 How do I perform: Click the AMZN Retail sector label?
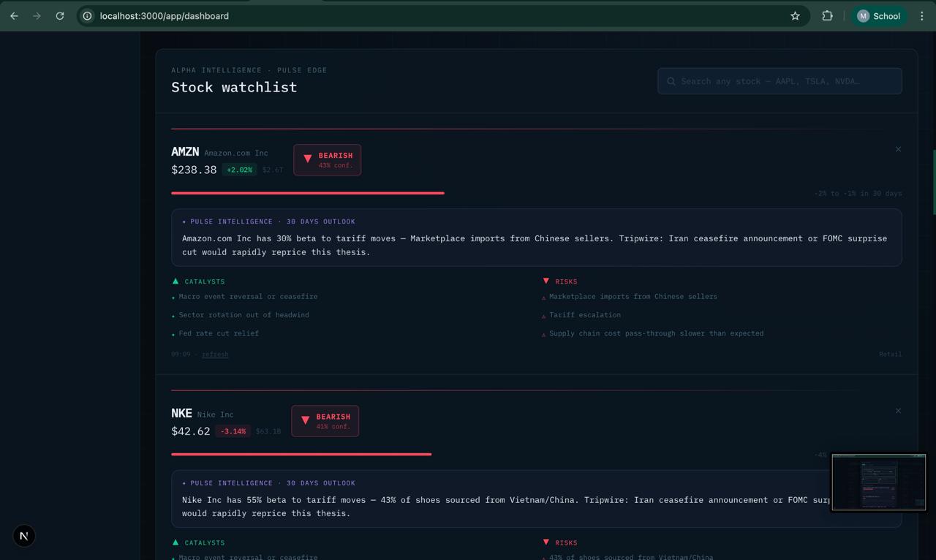point(890,354)
